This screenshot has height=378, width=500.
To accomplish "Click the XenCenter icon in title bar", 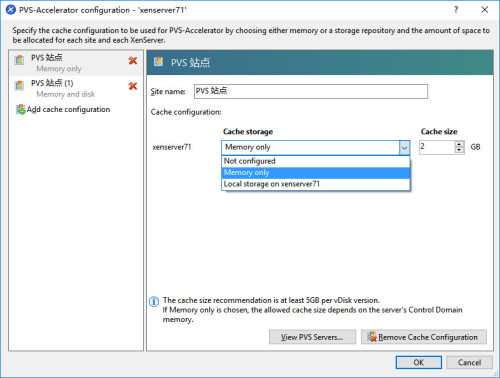I will (x=11, y=10).
